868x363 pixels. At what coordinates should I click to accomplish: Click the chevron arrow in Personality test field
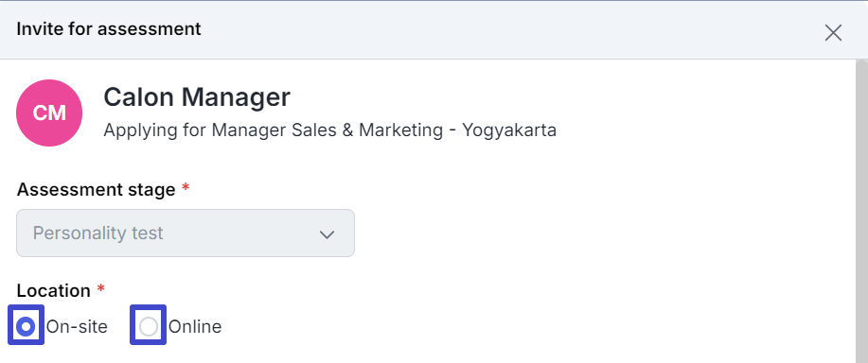click(327, 234)
